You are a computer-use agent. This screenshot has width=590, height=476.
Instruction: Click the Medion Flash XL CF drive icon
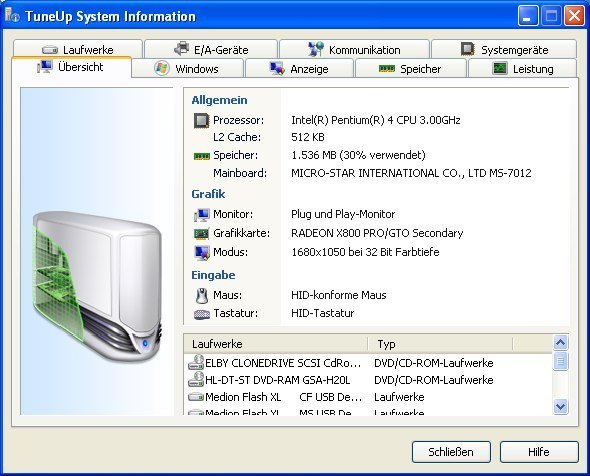coord(196,397)
